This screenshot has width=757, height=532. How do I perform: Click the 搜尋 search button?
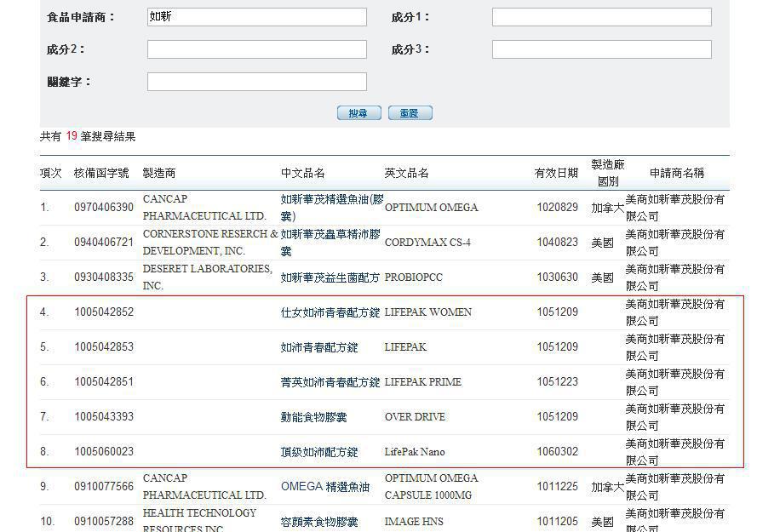coord(359,113)
